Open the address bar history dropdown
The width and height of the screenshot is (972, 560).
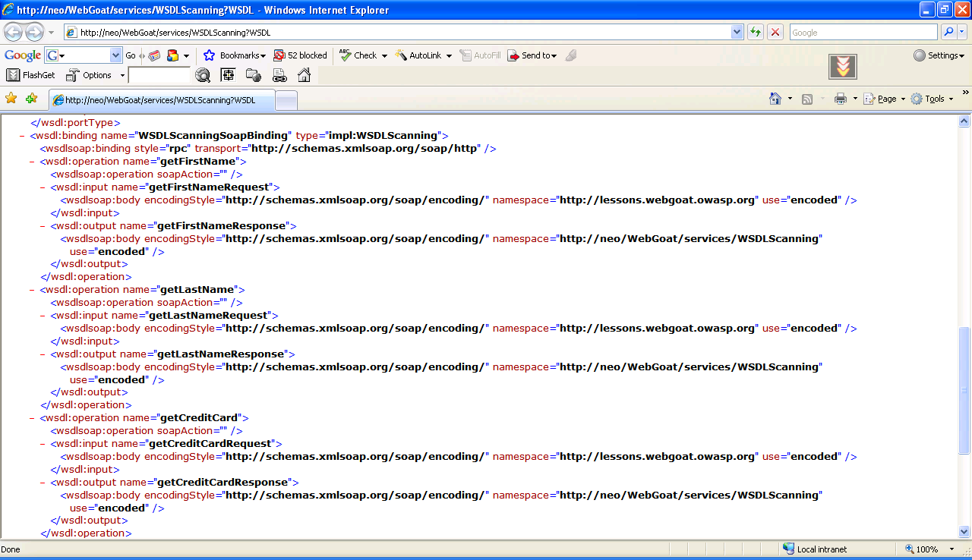point(737,33)
